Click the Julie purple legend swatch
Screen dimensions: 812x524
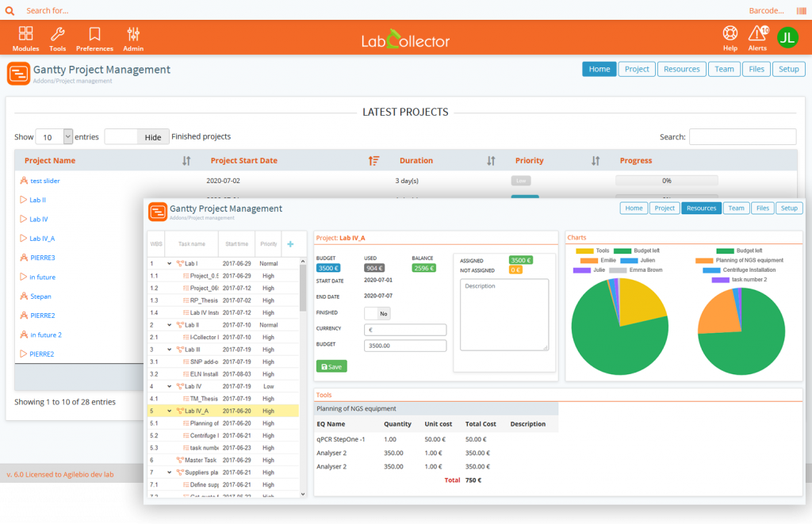click(581, 270)
